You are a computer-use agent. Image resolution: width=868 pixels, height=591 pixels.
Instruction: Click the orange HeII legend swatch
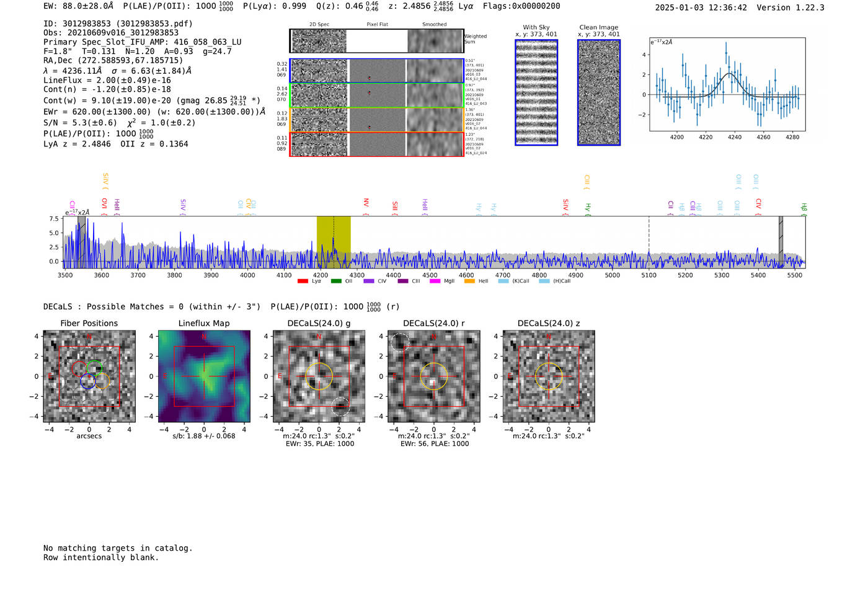[469, 282]
